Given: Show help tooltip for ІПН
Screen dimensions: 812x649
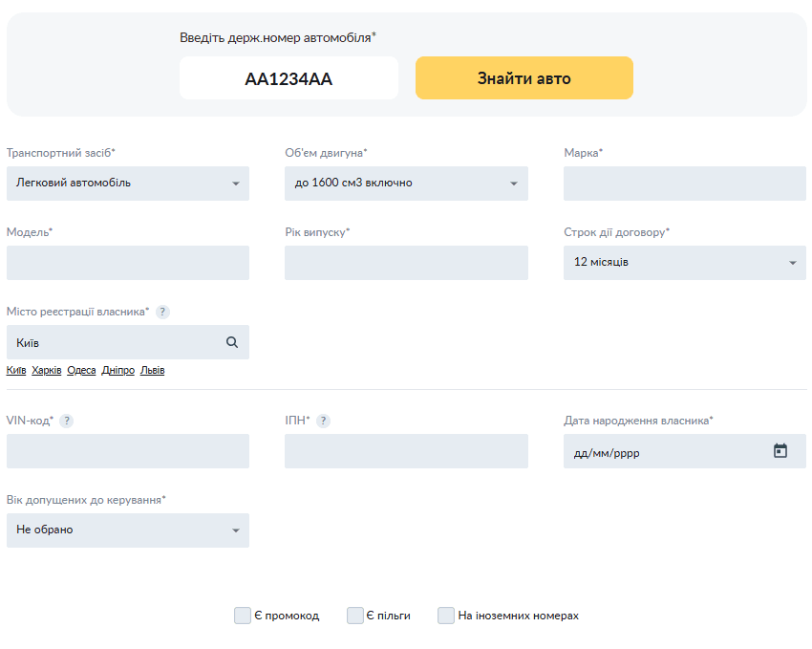Looking at the screenshot, I should pyautogui.click(x=324, y=421).
